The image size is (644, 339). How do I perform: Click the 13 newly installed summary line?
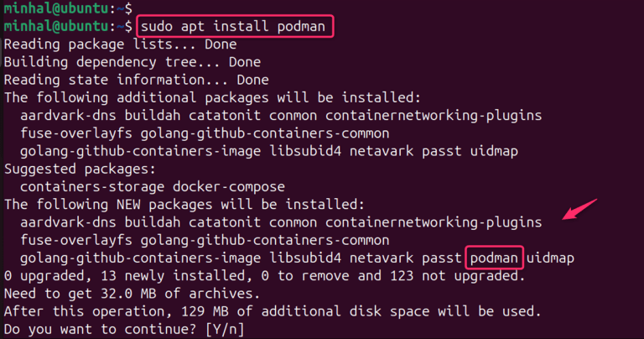click(264, 276)
